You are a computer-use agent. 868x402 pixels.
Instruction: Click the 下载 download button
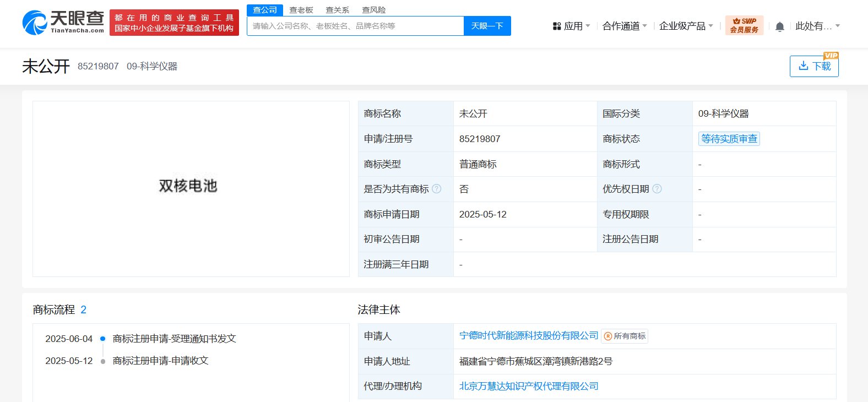pyautogui.click(x=814, y=66)
